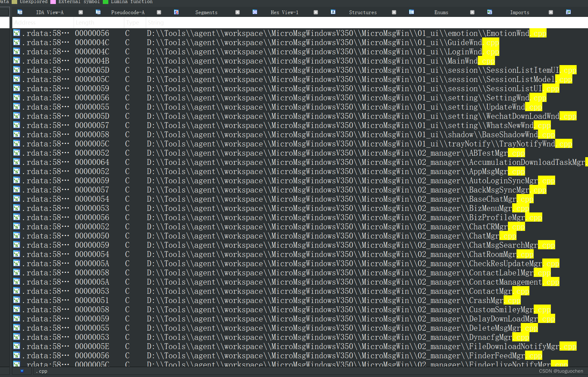Click the string icon of WechatDownLoadWnd.cpp row

pyautogui.click(x=17, y=116)
